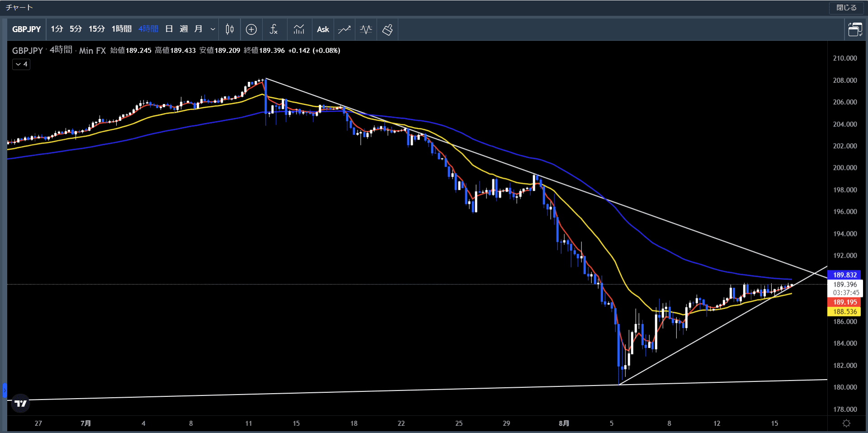
Task: Click the blue left side panel handle
Action: pyautogui.click(x=5, y=390)
